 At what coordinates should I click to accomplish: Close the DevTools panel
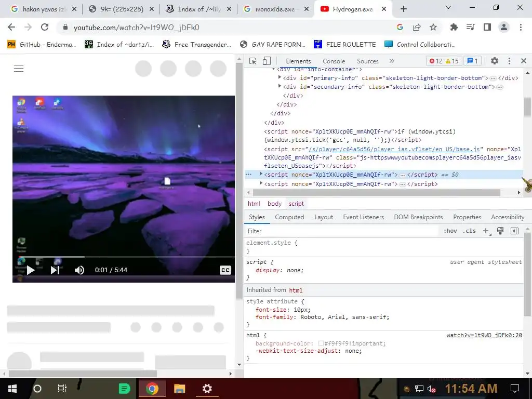pos(524,61)
